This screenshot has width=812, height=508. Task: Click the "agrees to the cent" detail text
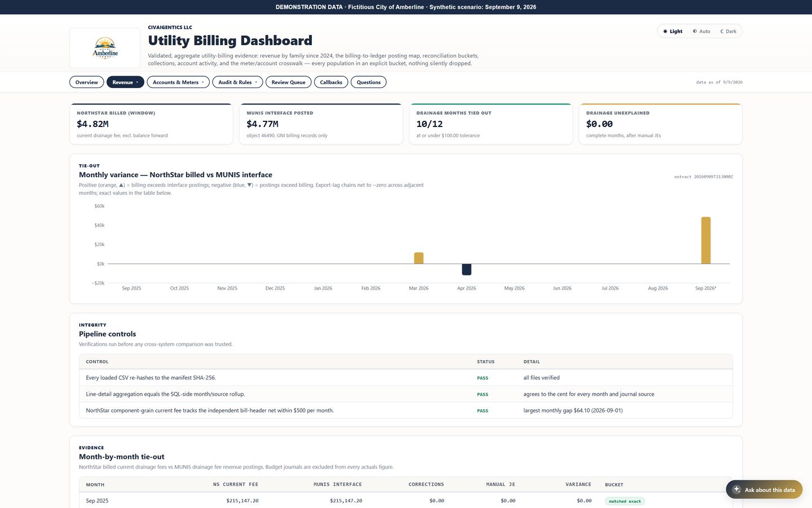coord(589,394)
